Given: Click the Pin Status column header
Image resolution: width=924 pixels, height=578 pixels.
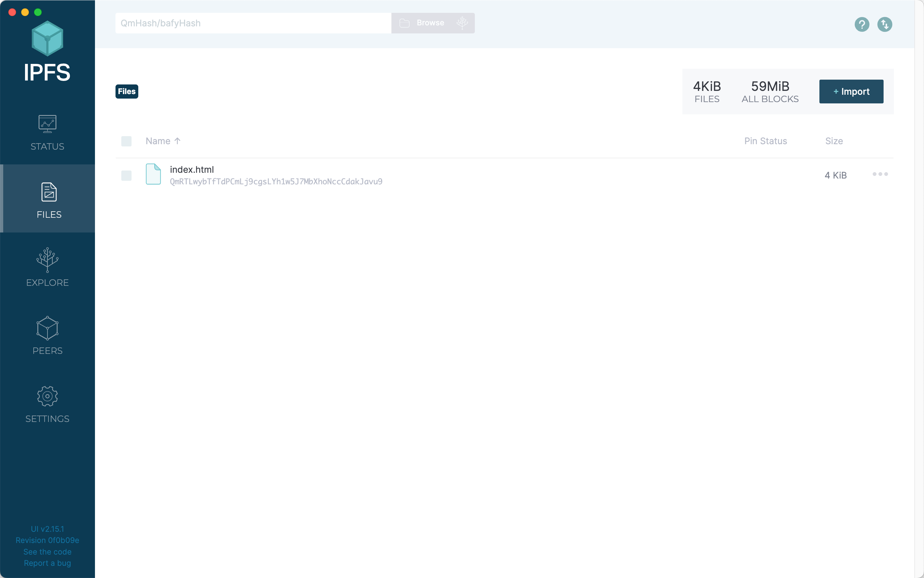Looking at the screenshot, I should pos(766,141).
